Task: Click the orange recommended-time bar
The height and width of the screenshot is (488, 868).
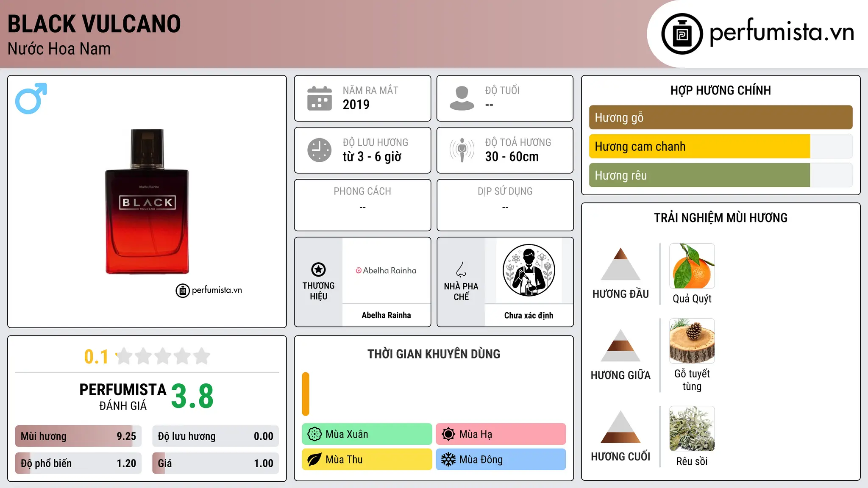Action: point(306,394)
